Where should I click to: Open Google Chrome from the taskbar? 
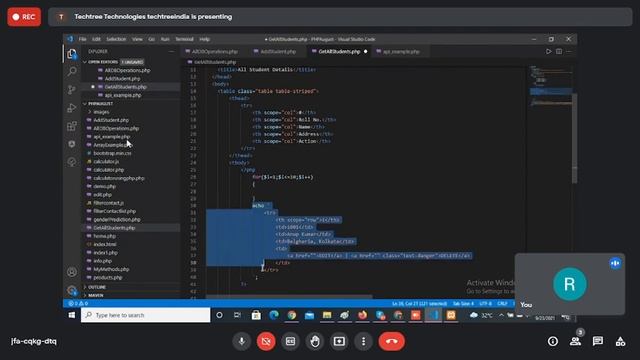[x=291, y=315]
